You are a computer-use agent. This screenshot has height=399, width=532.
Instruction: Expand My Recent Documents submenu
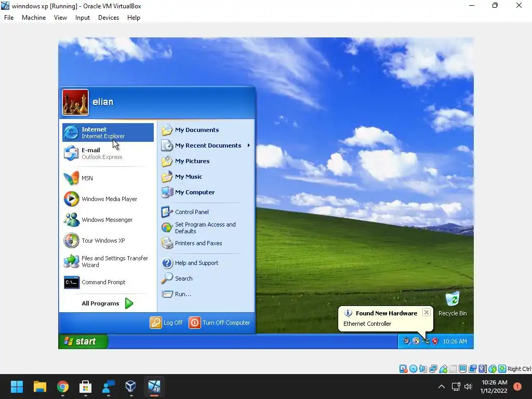click(x=206, y=145)
